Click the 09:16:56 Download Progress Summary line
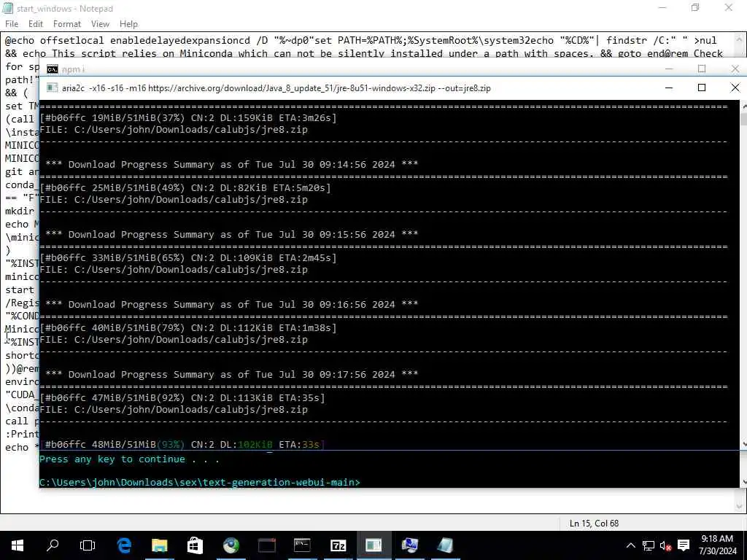The height and width of the screenshot is (560, 747). pos(231,305)
